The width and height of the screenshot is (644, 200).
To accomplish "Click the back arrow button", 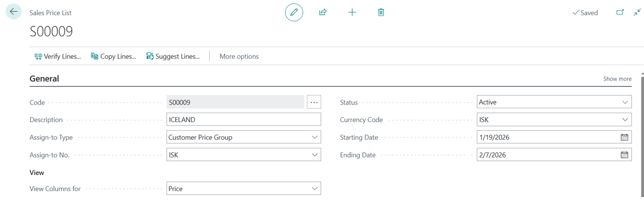I will pos(14,12).
